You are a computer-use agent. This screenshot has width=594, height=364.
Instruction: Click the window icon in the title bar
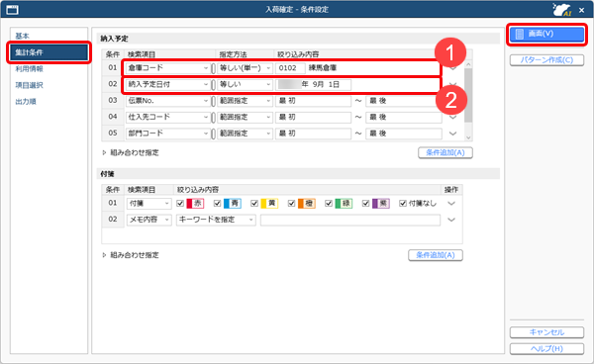[x=12, y=10]
